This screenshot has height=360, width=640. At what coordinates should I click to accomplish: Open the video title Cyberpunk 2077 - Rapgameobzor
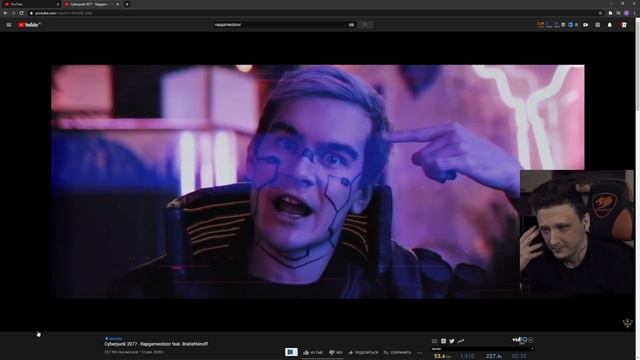156,344
